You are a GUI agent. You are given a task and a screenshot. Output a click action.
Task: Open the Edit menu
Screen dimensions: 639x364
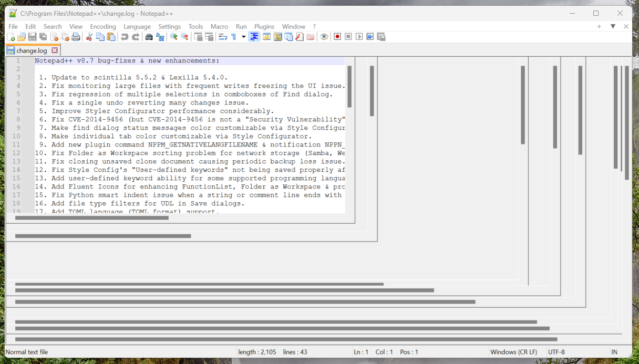[31, 26]
